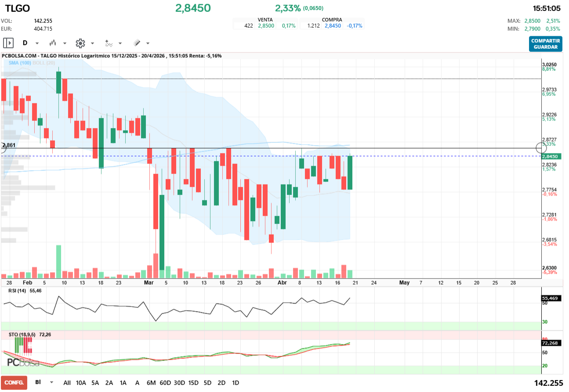Switch to the 1A time range
The image size is (569, 392).
pos(123,383)
